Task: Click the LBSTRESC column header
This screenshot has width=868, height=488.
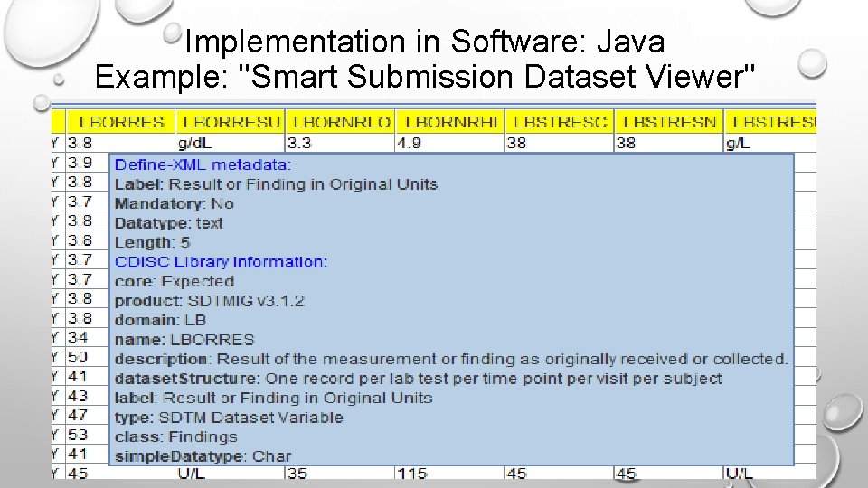Action: [x=559, y=122]
